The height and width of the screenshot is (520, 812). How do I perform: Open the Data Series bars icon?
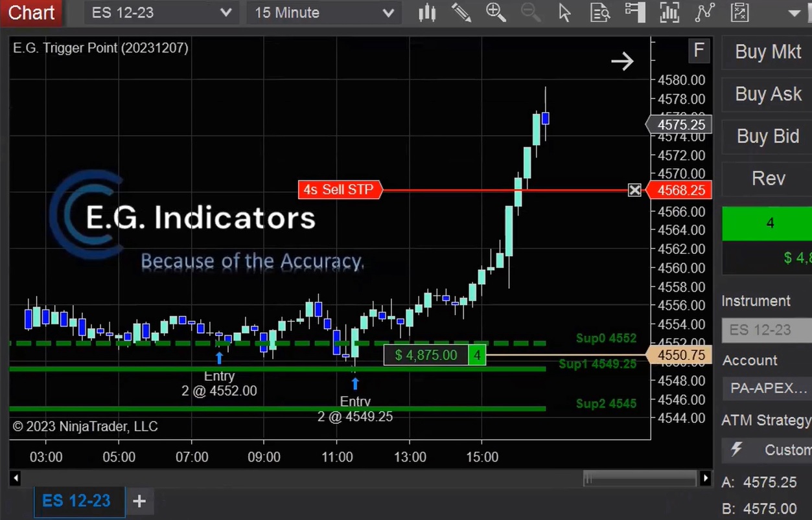669,12
